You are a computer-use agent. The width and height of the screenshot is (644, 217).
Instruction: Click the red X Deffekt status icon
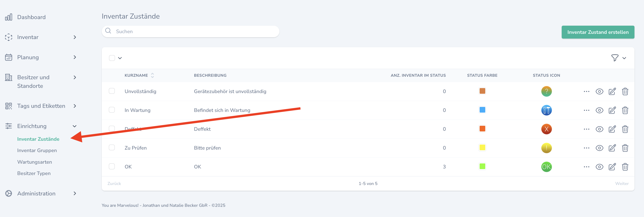coord(546,129)
